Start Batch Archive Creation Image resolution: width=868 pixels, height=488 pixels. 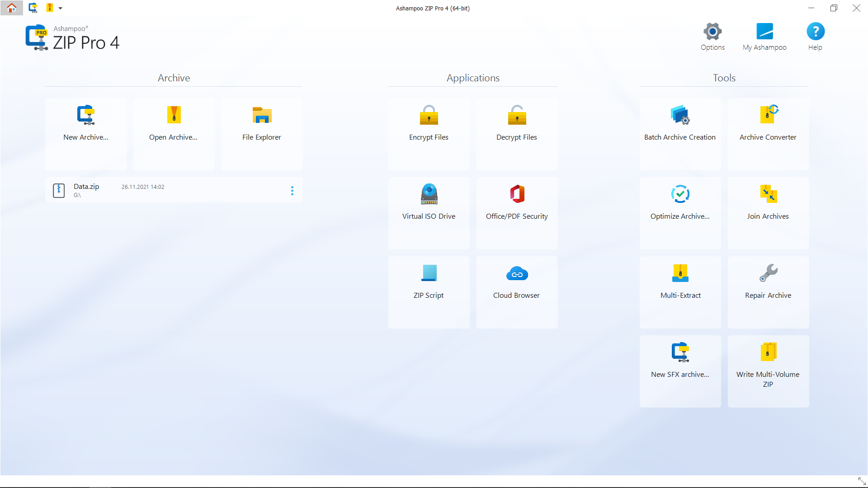(680, 122)
